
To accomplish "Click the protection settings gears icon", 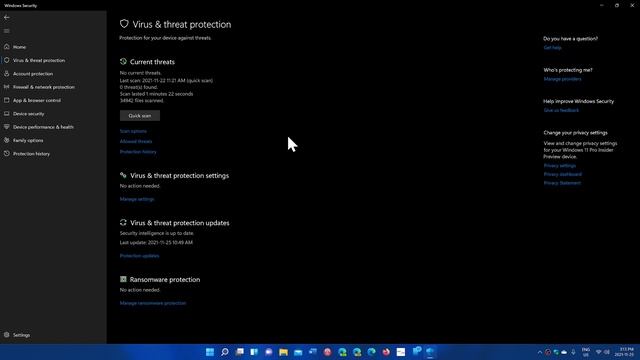I will [x=123, y=175].
